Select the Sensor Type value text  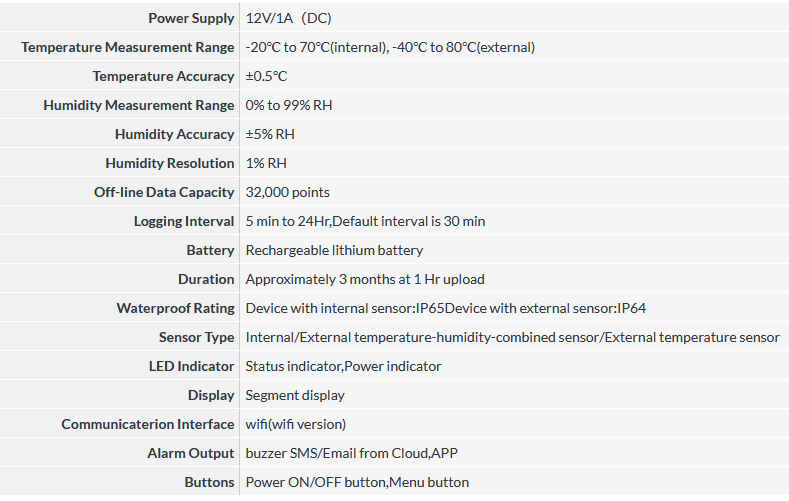(x=513, y=337)
